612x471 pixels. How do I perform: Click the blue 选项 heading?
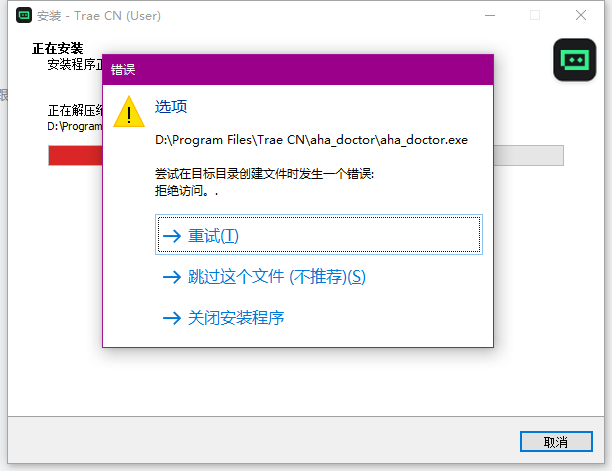[171, 107]
